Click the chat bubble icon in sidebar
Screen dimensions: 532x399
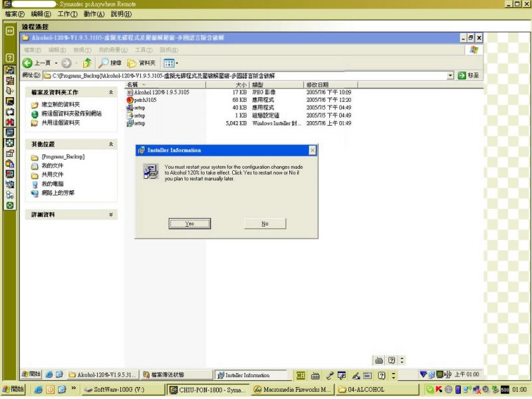10,112
